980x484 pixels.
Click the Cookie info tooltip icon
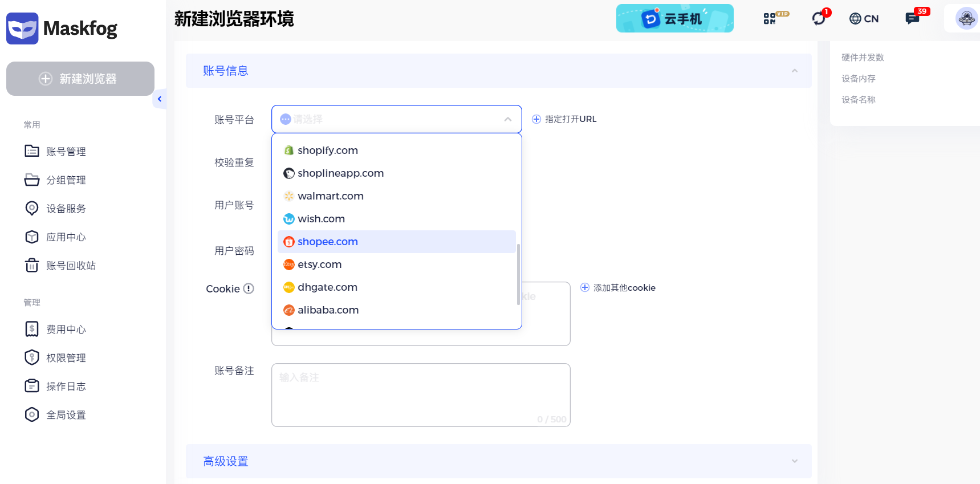coord(249,288)
